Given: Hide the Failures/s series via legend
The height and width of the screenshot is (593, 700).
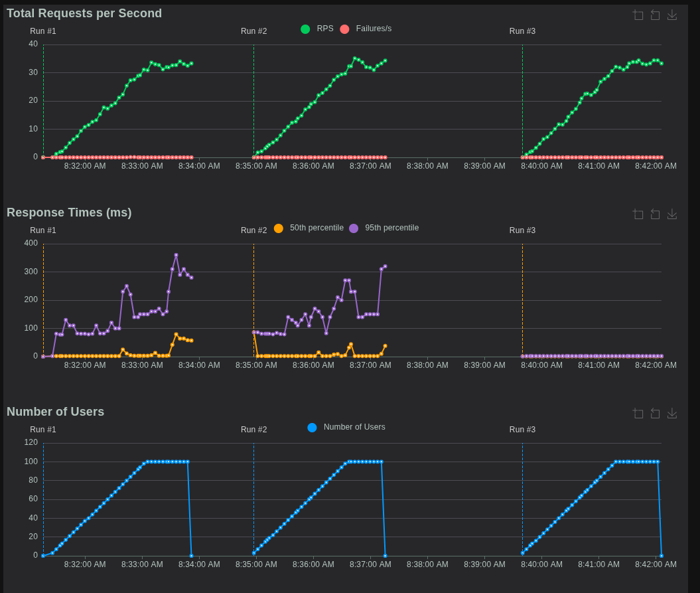Looking at the screenshot, I should (x=373, y=29).
